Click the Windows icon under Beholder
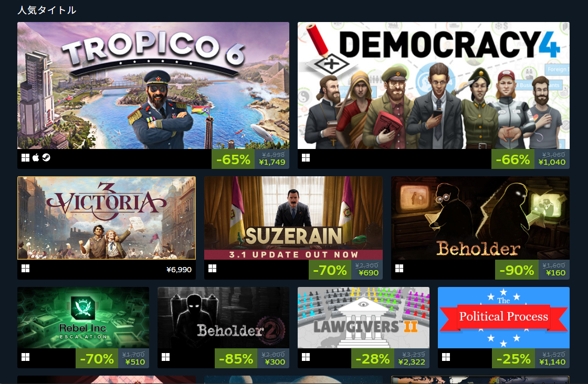This screenshot has width=588, height=384. click(x=399, y=268)
